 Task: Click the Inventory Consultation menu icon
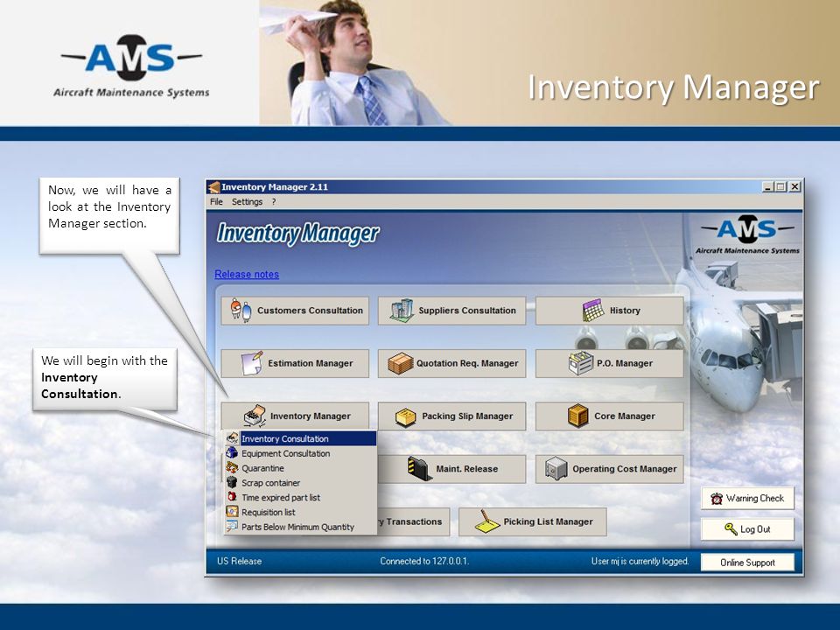(232, 438)
